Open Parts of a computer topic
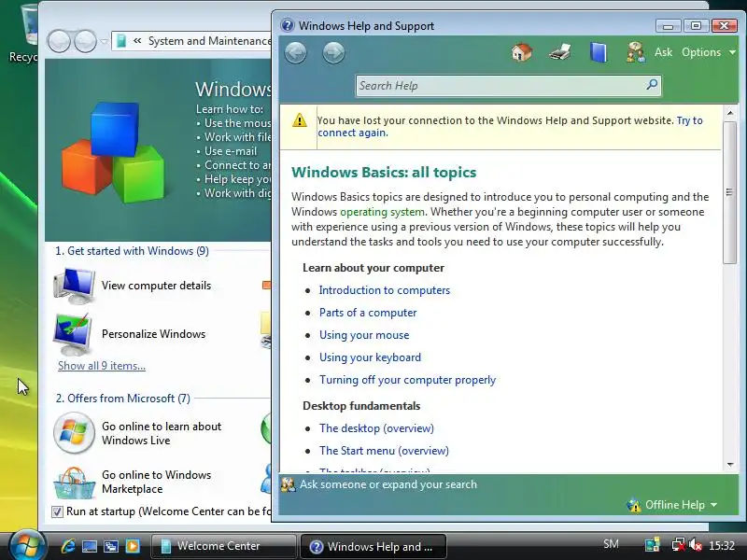This screenshot has height=560, width=747. pyautogui.click(x=368, y=313)
